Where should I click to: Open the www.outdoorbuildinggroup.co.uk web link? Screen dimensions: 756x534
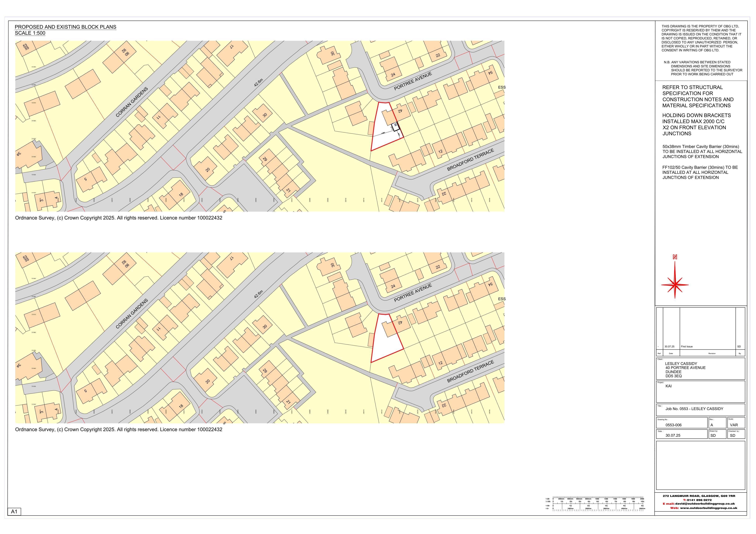(709, 508)
